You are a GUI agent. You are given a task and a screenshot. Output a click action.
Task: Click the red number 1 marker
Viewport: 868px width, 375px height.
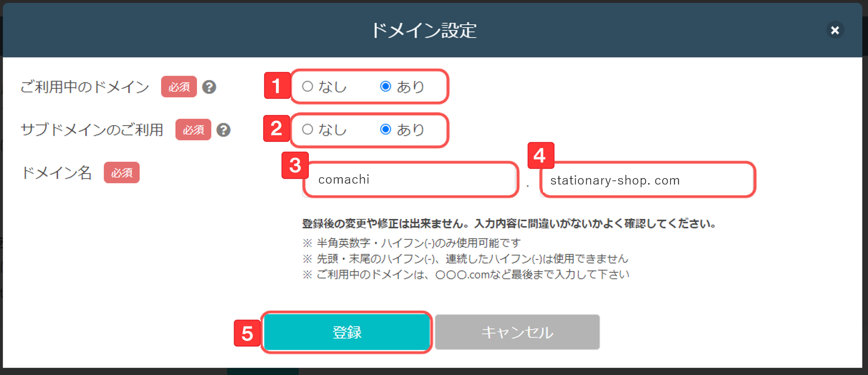tap(277, 85)
